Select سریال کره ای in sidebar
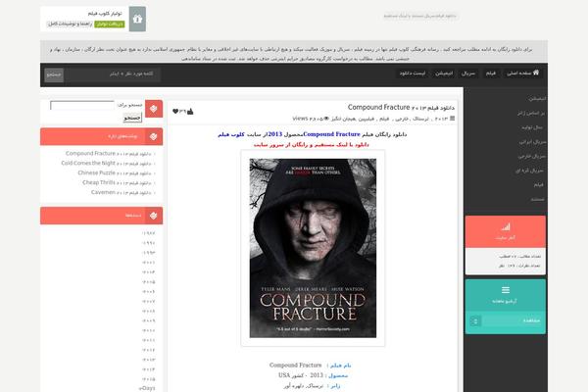The image size is (588, 392). (x=529, y=171)
